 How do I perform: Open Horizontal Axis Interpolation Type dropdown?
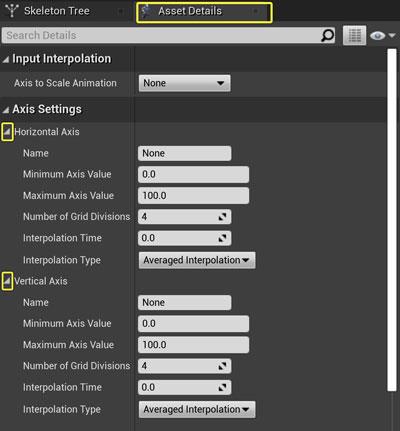[197, 260]
